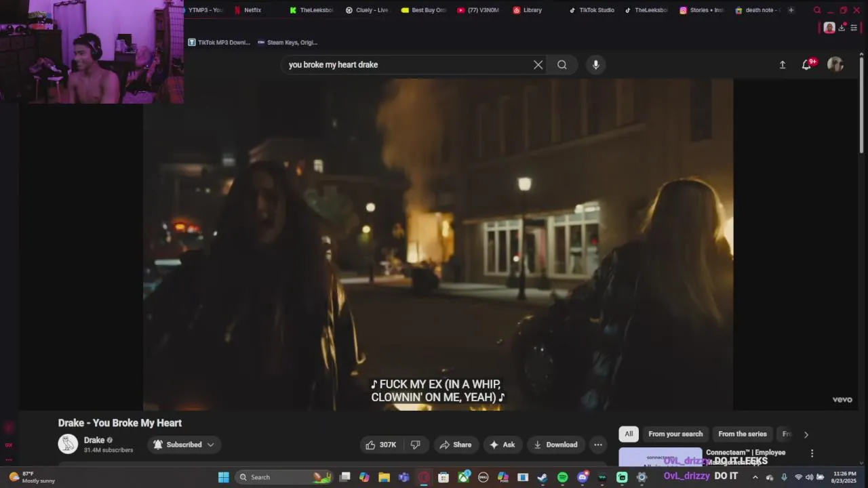The width and height of the screenshot is (868, 488).
Task: Open Settings gear on taskbar
Action: [x=642, y=477]
